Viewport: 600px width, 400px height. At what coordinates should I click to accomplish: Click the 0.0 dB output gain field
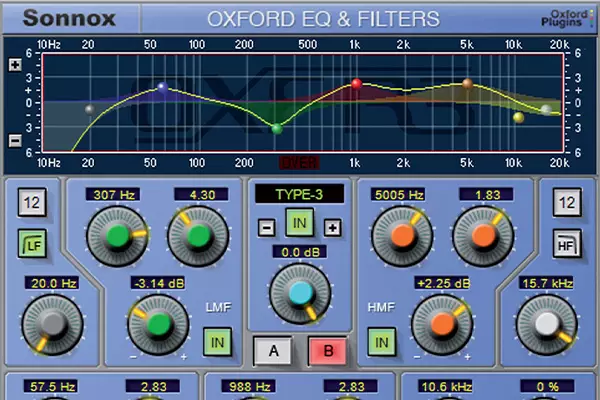coord(300,252)
